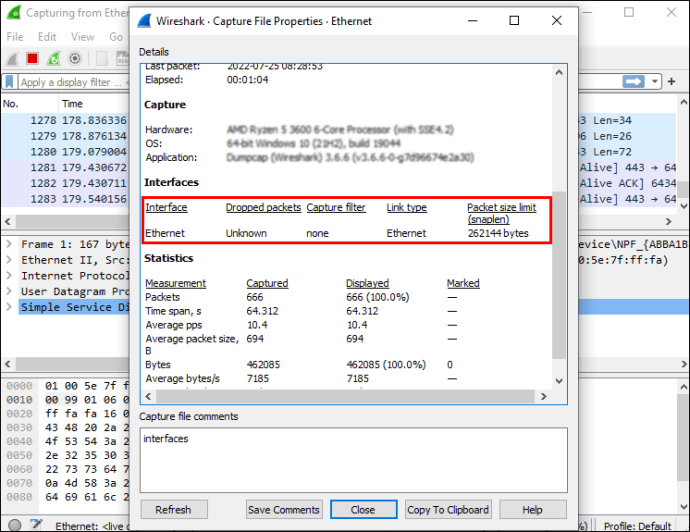Click the Details horizontal scrollbar thumb

pyautogui.click(x=345, y=396)
